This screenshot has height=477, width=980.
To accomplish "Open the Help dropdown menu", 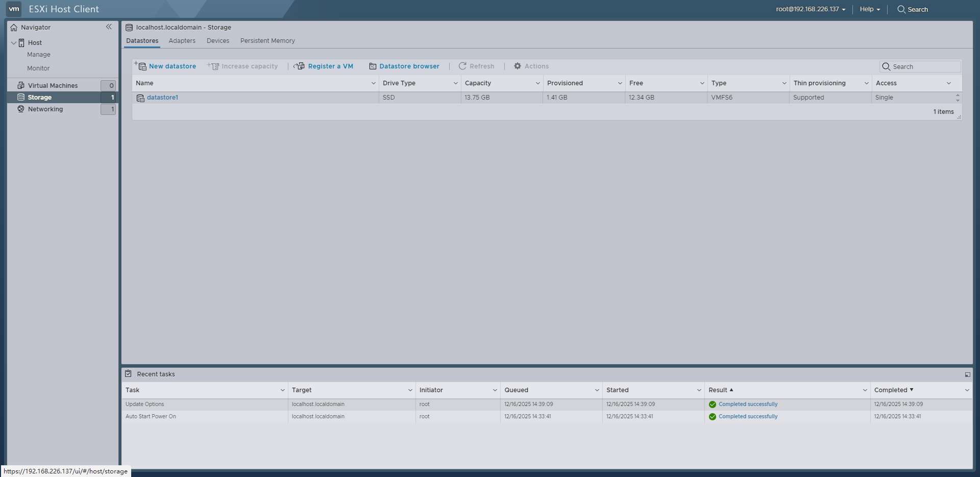I will pos(869,9).
